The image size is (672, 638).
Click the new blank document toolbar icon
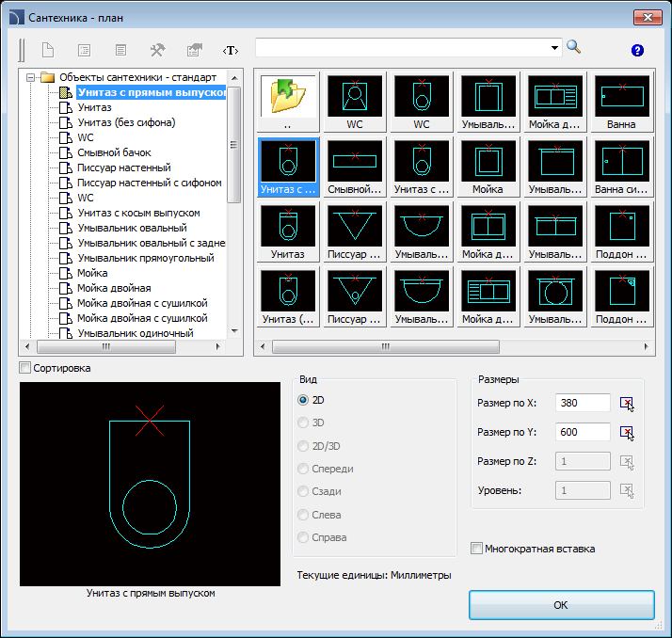(48, 50)
